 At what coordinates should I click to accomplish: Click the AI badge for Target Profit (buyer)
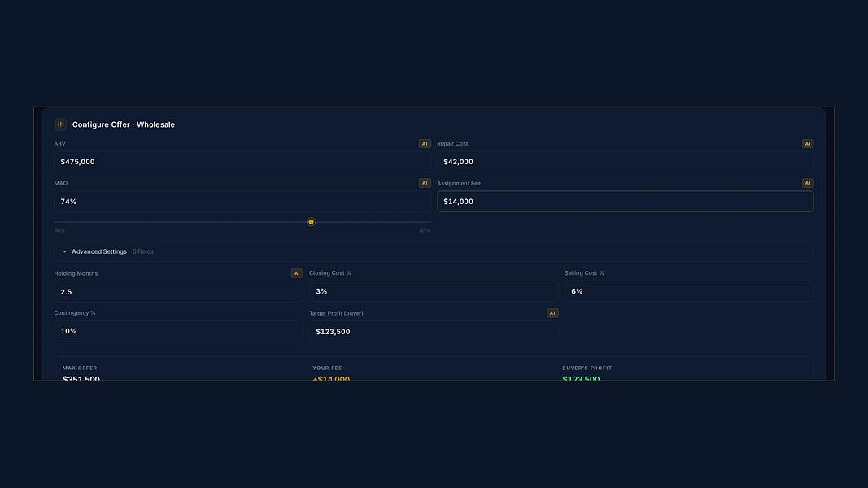coord(552,313)
